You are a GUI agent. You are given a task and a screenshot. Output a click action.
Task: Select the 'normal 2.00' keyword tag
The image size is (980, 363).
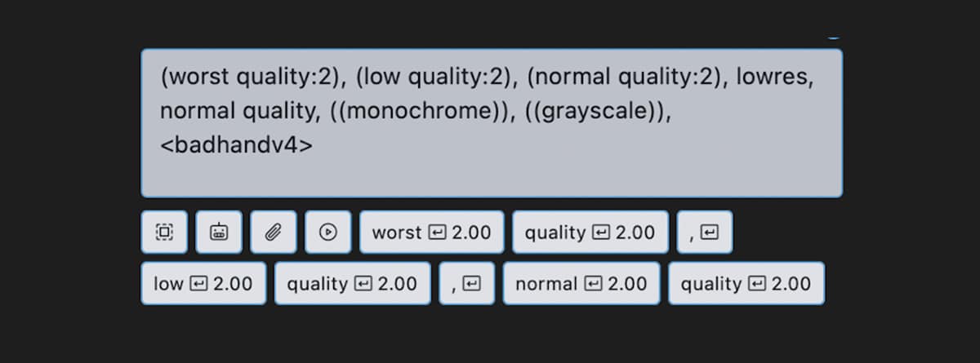(581, 283)
